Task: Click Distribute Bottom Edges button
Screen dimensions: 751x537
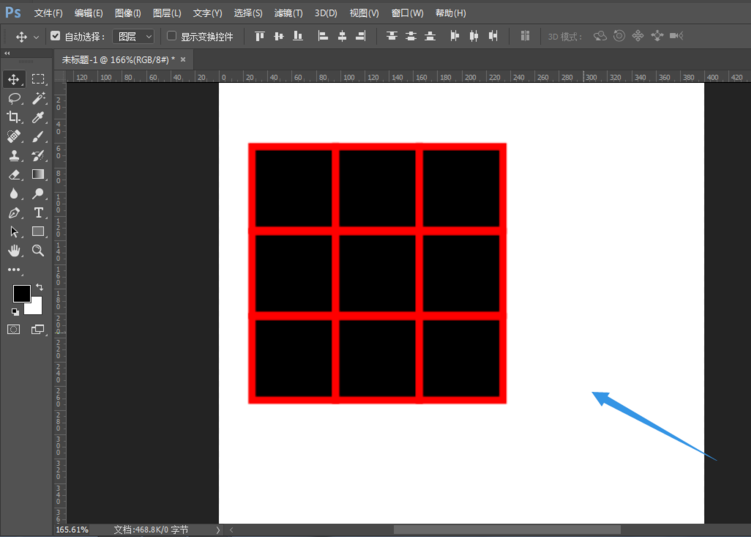Action: click(430, 36)
